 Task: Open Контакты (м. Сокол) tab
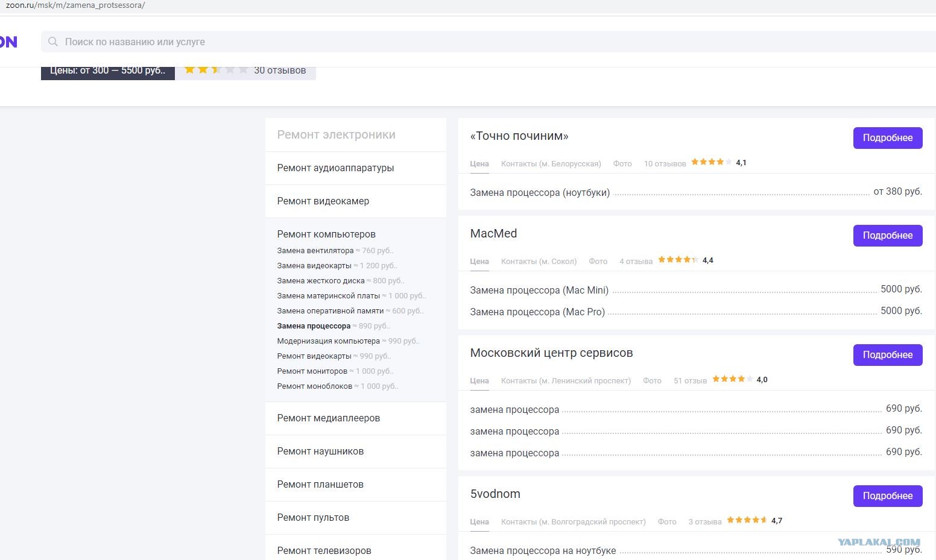click(x=539, y=262)
